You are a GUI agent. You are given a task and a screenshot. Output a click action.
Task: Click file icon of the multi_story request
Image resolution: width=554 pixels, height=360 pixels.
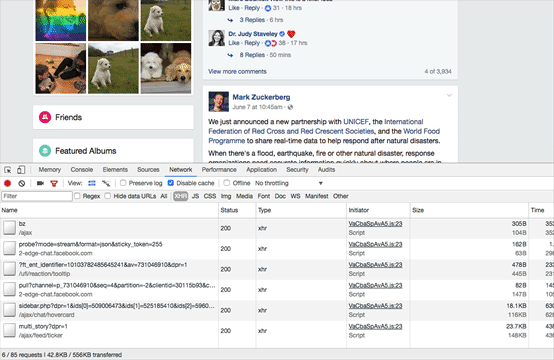[10, 331]
